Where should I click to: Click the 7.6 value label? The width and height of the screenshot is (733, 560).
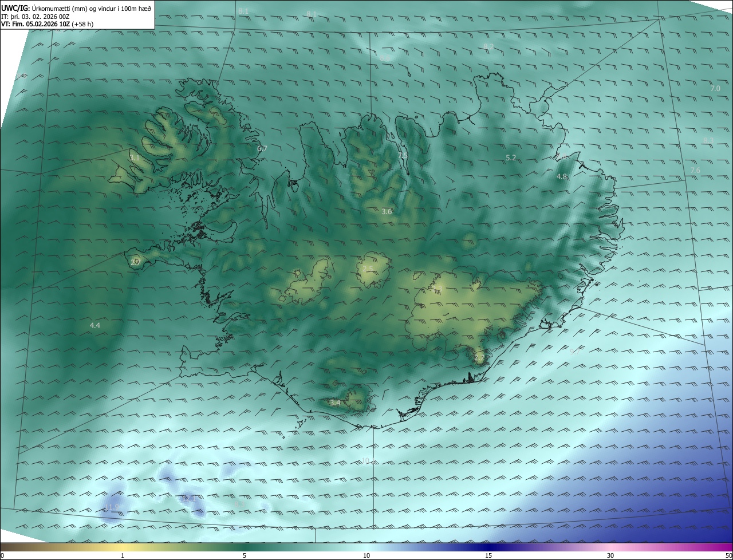tap(695, 171)
